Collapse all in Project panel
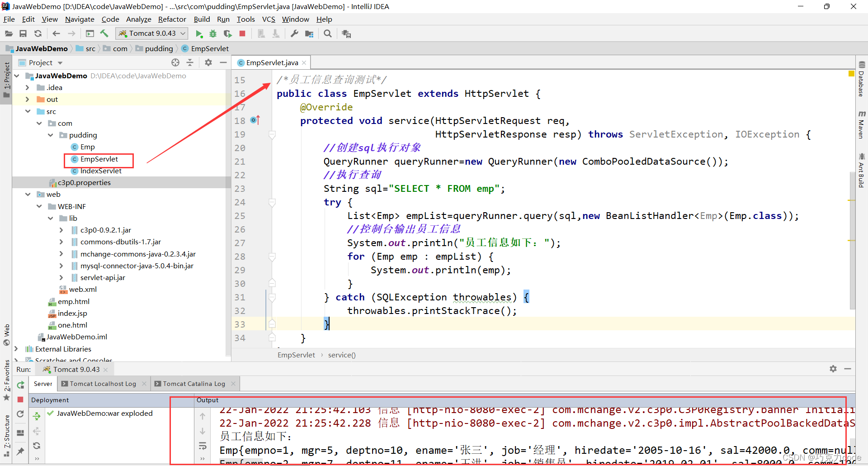Screen dimensions: 868x466 [x=190, y=62]
